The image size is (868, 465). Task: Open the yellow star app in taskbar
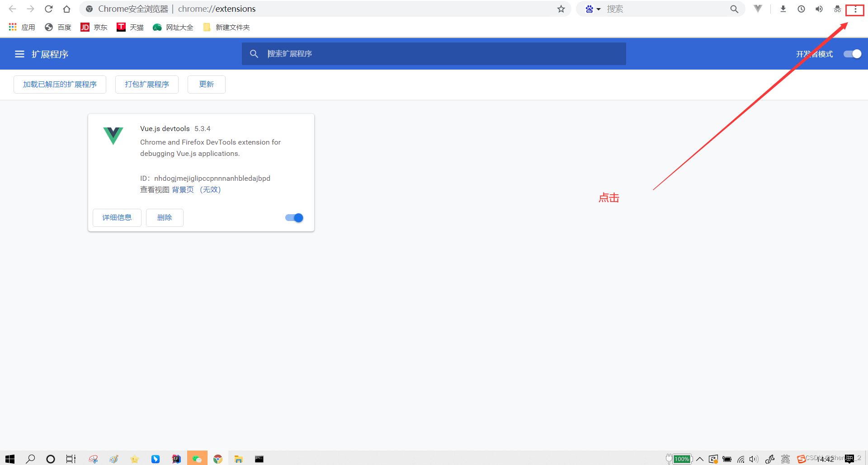(x=135, y=459)
